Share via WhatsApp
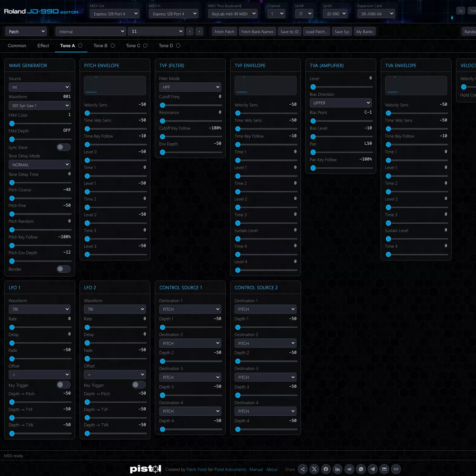Screen dimensions: 476x476 361,469
